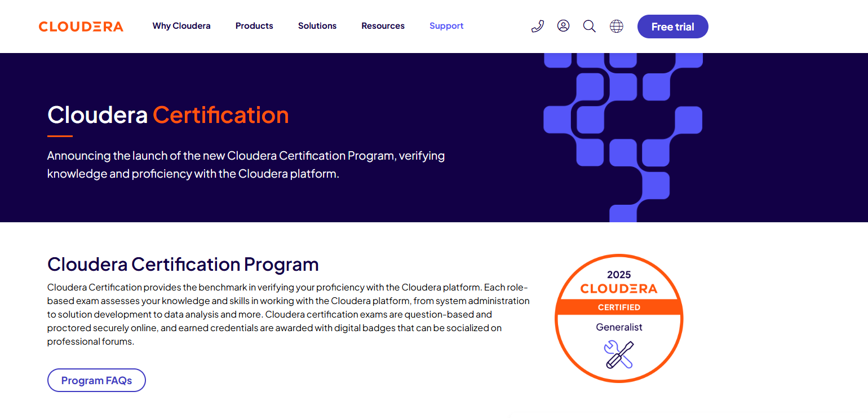Click the Cloudera logo
Viewport: 868px width, 418px height.
(81, 27)
